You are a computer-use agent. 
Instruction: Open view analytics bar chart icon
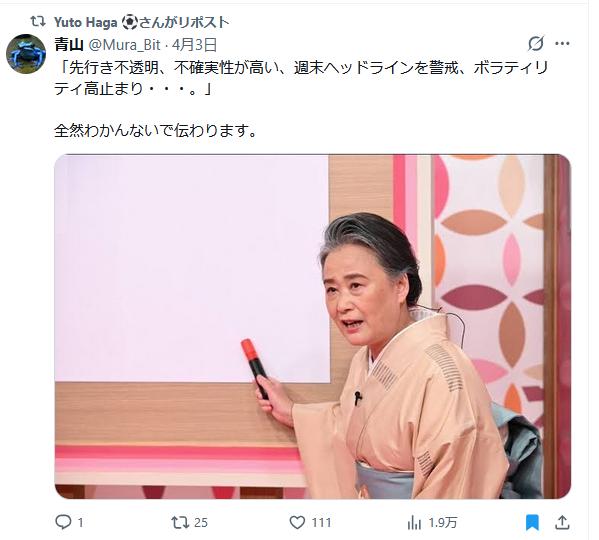tap(414, 522)
